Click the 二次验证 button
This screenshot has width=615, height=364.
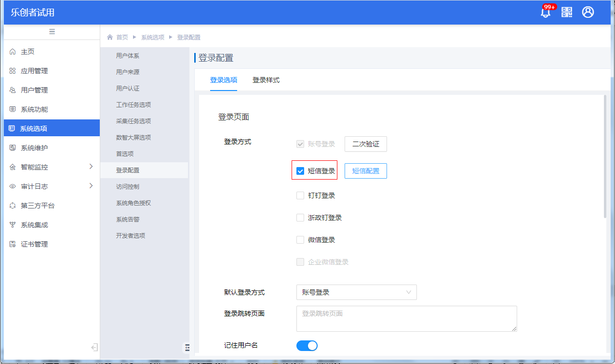pos(366,144)
